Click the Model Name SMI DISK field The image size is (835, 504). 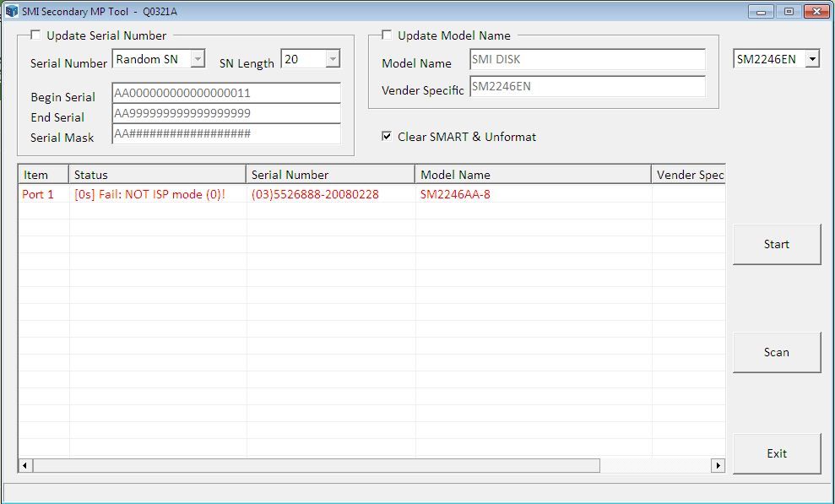588,59
